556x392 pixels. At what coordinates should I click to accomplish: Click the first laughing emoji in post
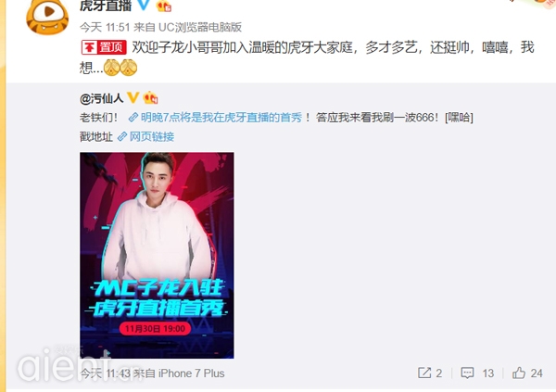pos(112,68)
